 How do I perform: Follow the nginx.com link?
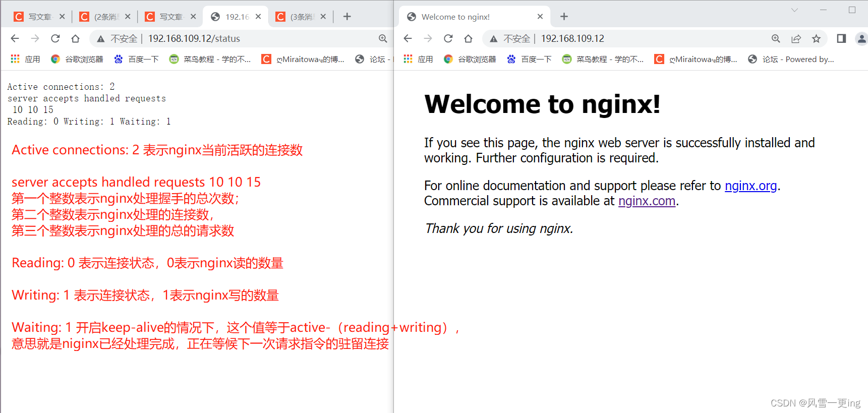tap(647, 201)
